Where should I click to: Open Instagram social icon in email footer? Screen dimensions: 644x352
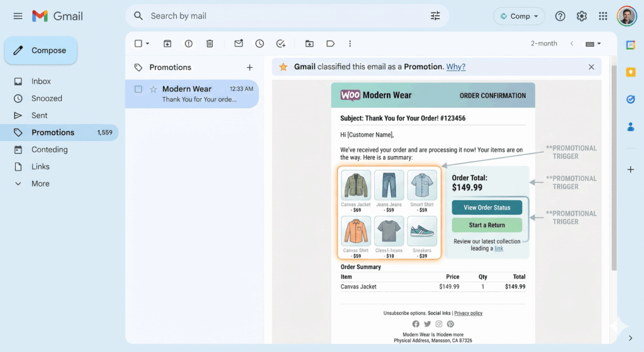pos(438,324)
